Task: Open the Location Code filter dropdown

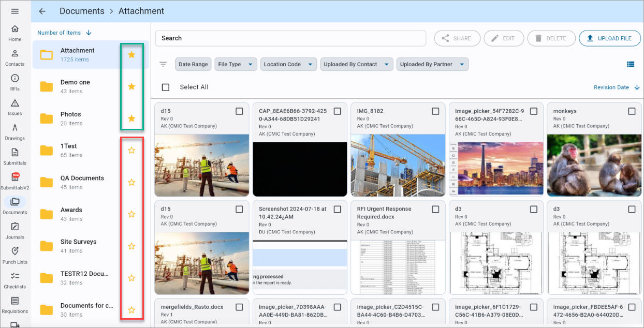Action: pyautogui.click(x=289, y=64)
